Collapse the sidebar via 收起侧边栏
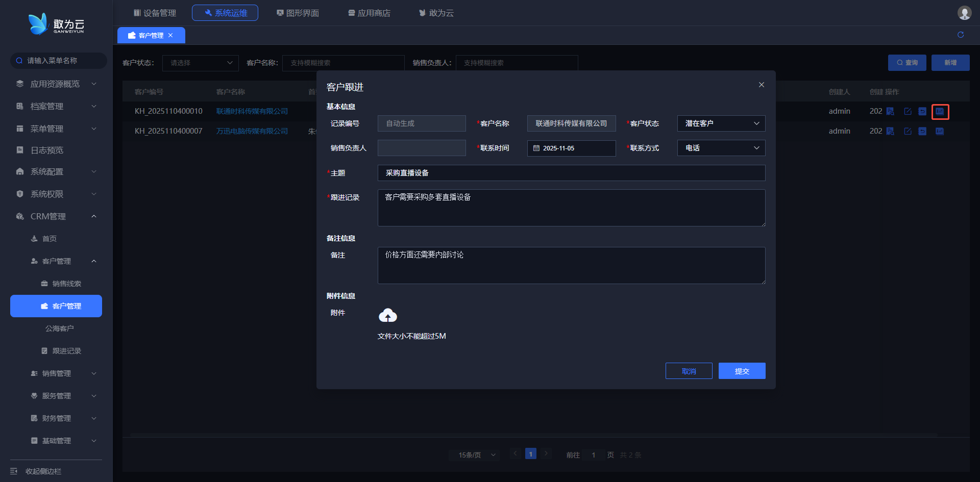Viewport: 980px width, 482px height. pos(43,471)
